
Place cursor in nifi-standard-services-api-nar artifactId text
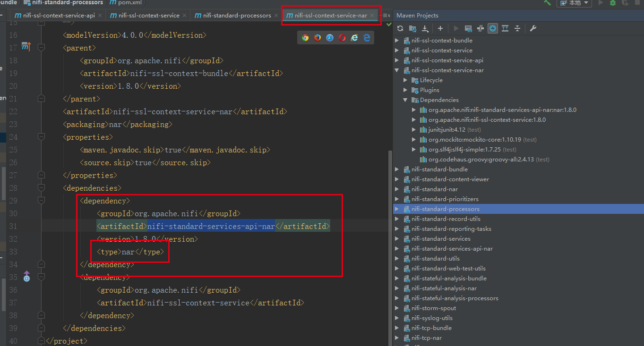[211, 226]
